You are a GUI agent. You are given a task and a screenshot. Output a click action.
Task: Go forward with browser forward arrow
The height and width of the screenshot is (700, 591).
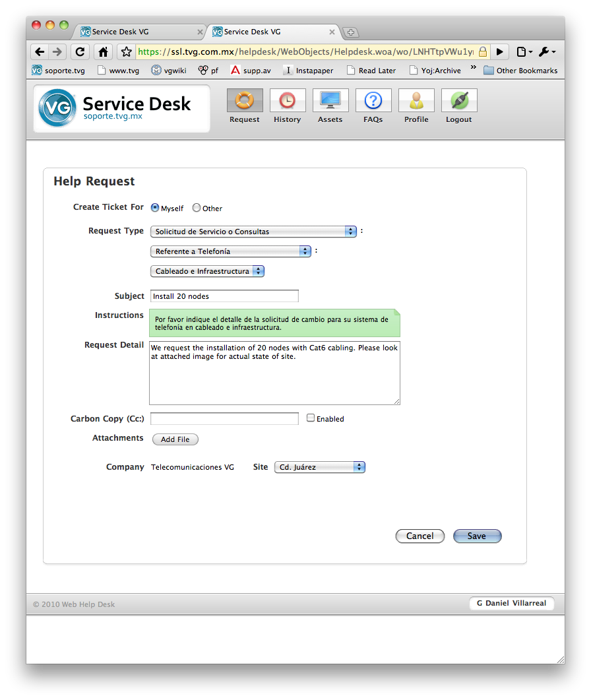click(x=57, y=51)
